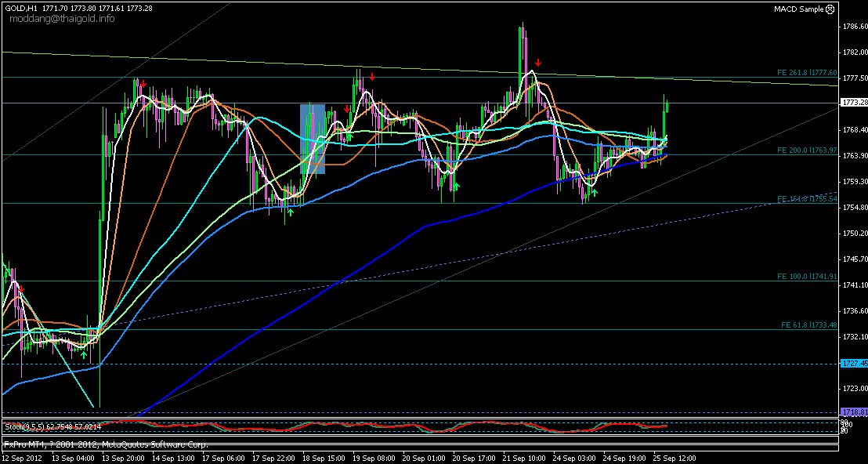Select the FE 61.8 level label 1733.48

tap(808, 324)
